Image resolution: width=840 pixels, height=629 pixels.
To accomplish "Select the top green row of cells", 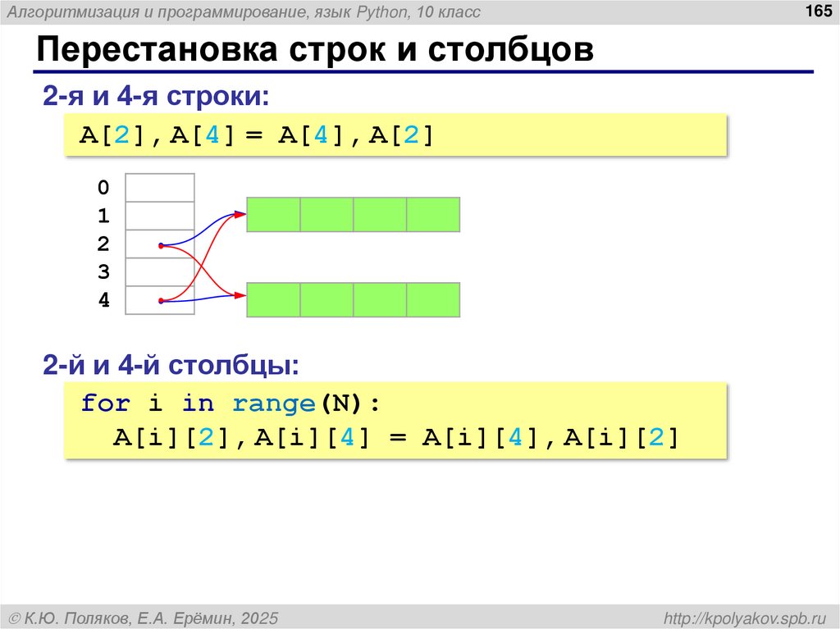I will [x=353, y=214].
